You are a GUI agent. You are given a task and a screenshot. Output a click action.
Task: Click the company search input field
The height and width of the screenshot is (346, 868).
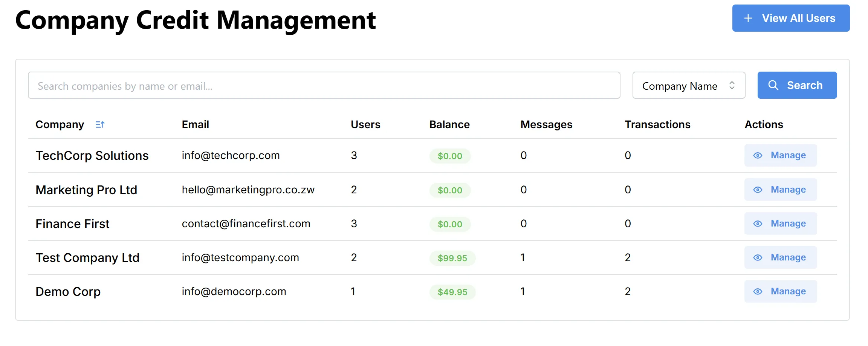[x=324, y=86]
